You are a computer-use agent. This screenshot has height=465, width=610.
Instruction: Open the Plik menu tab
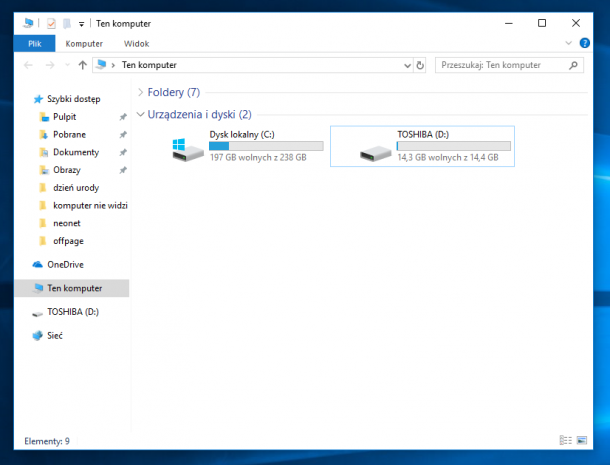coord(35,44)
